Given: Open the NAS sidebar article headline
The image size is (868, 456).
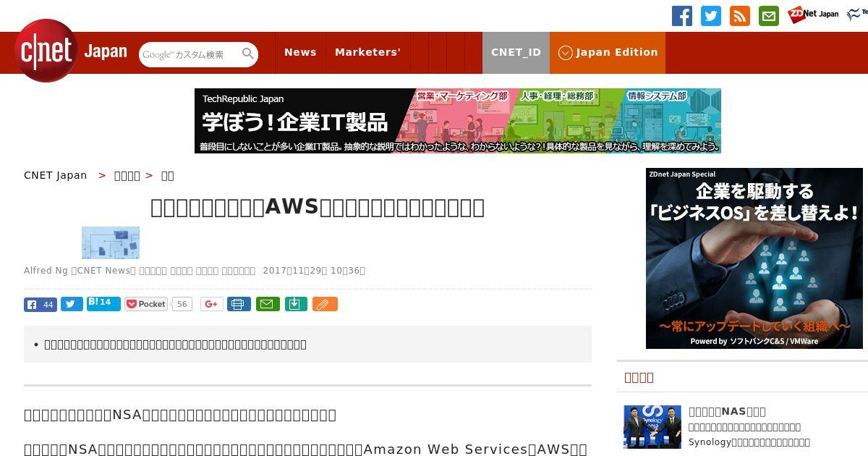Looking at the screenshot, I should pyautogui.click(x=727, y=411).
